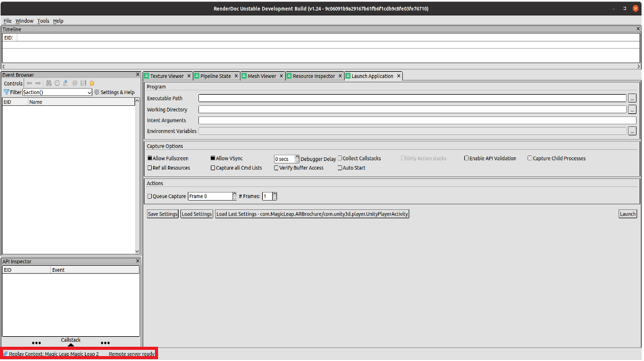Screen dimensions: 644x361
Task: Click the export save icon in Event Browser
Action: point(83,83)
